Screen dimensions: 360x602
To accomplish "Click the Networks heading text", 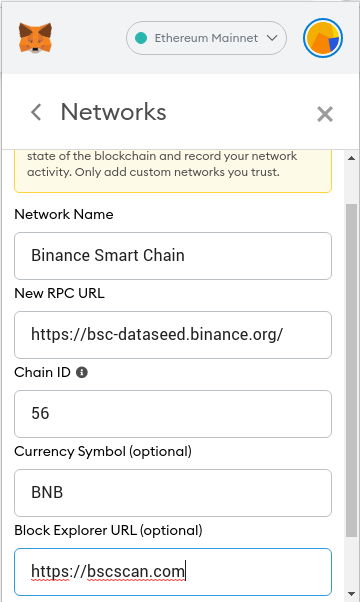I will (114, 112).
